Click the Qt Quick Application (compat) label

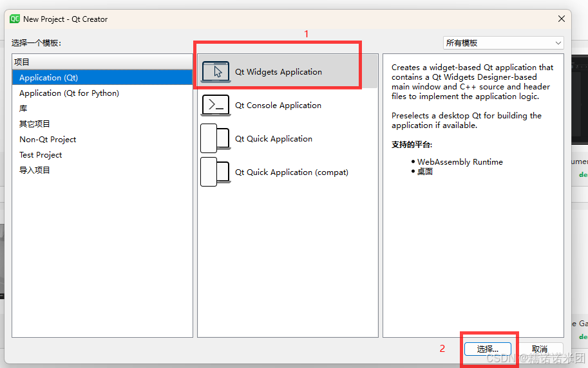coord(291,172)
